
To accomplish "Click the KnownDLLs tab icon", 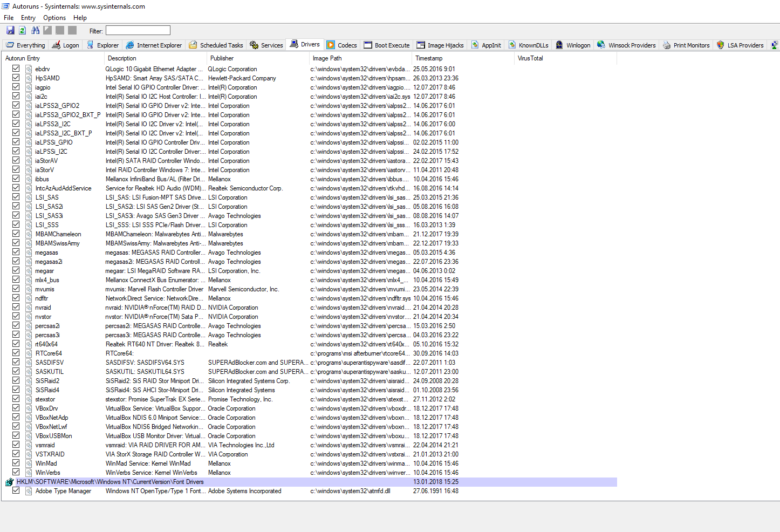I will 512,45.
